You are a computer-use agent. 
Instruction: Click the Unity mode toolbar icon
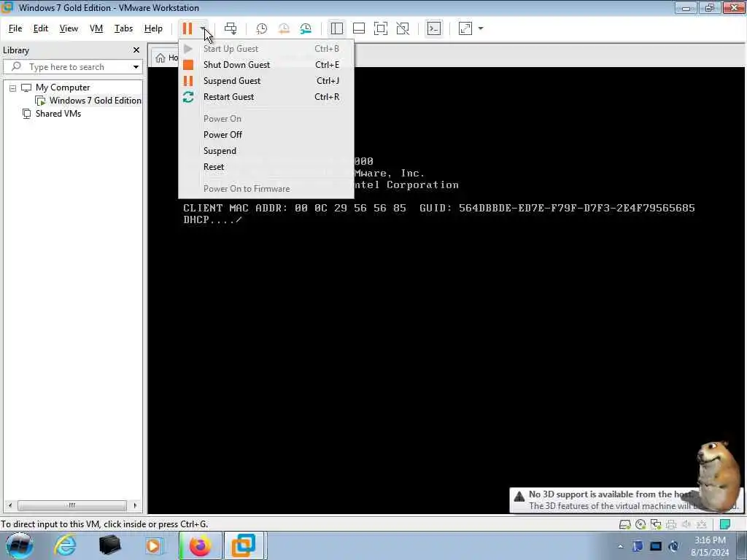[x=403, y=28]
